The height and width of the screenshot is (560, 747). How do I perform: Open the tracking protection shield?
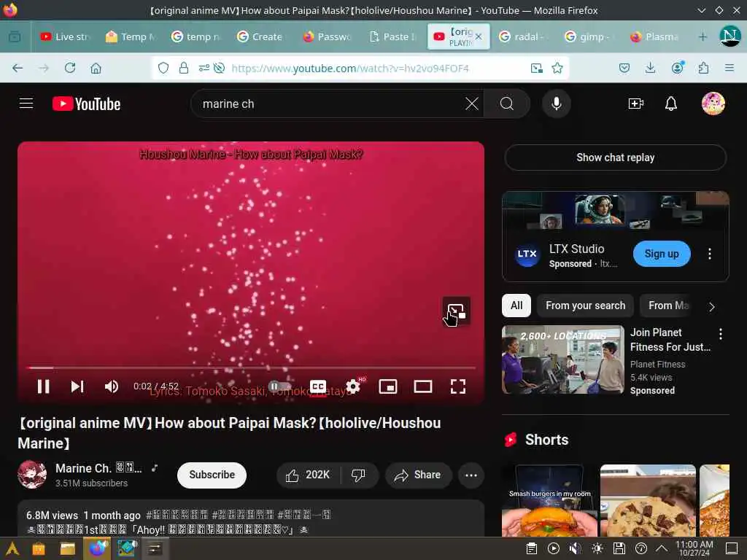[163, 68]
